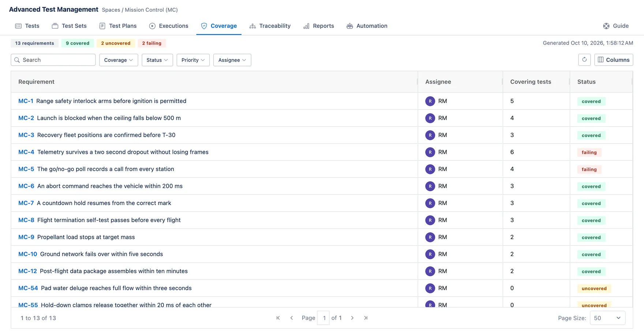644x334 pixels.
Task: Open requirement link MC-54
Action: [x=28, y=288]
